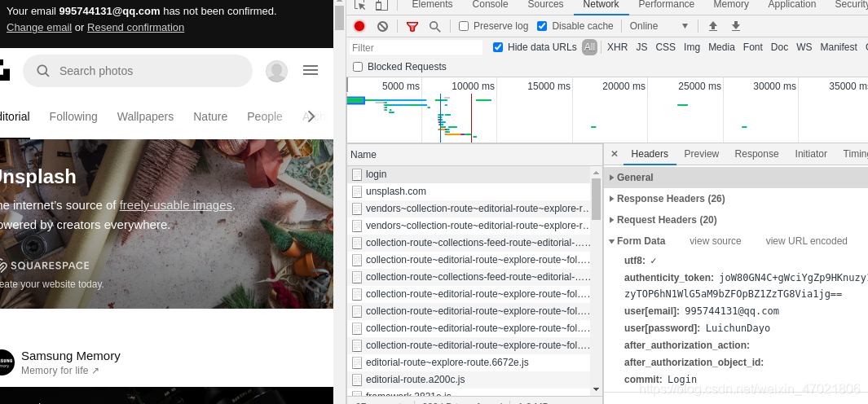This screenshot has height=404, width=868.
Task: Close the request details pane
Action: click(x=614, y=154)
